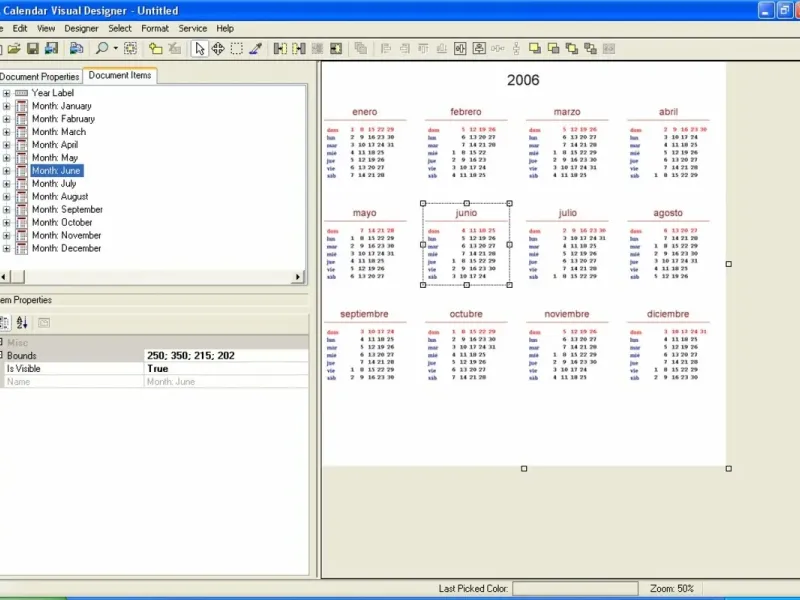
Task: Select the color picker eyedropper tool
Action: 255,48
